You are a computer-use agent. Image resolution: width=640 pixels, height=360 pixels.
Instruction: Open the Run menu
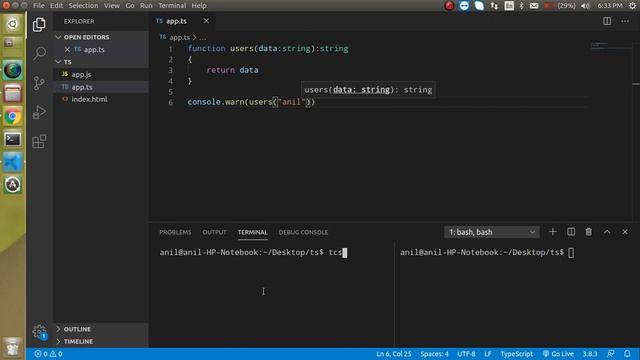pyautogui.click(x=146, y=6)
